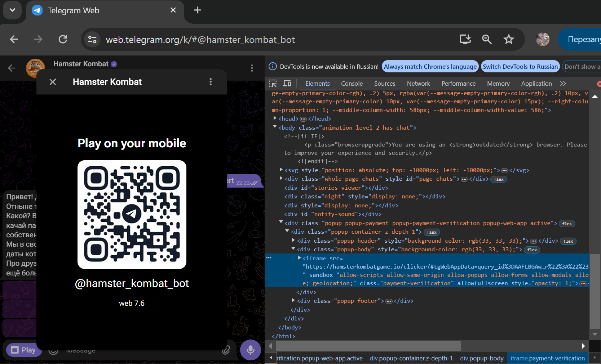This screenshot has width=601, height=364.
Task: Switch to the Sources tab
Action: coord(385,84)
